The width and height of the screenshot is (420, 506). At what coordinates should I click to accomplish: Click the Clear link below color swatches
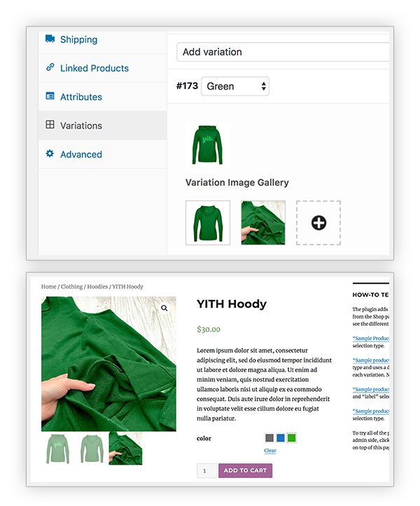click(269, 451)
